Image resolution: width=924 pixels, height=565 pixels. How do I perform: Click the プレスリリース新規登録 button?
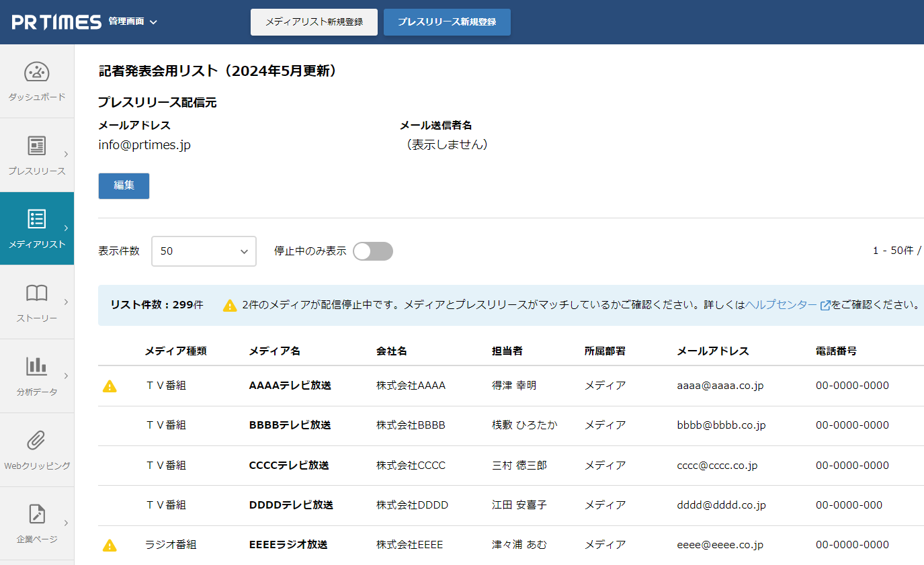point(447,22)
